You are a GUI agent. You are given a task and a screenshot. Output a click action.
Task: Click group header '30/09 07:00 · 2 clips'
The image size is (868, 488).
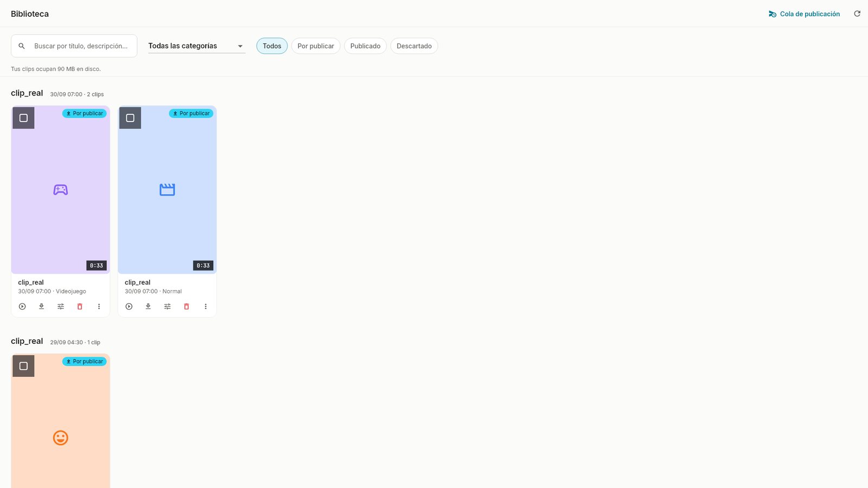tap(77, 94)
